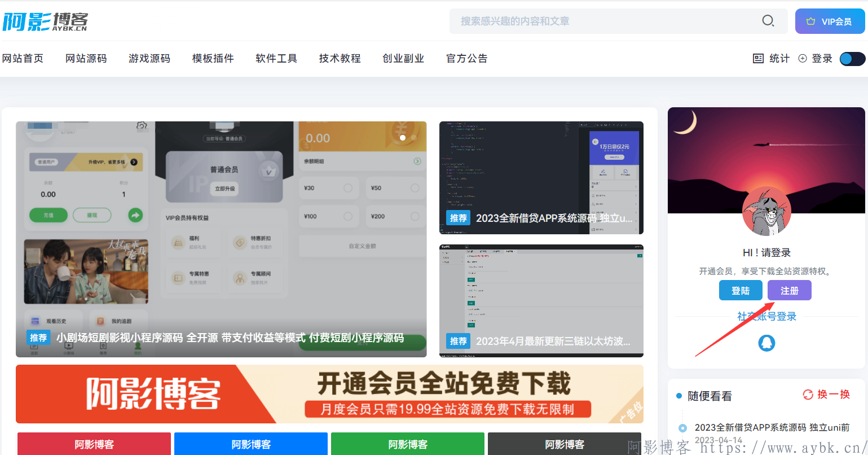
Task: Open the 2023全新借贷APP系统源码 thumbnail
Action: [541, 177]
